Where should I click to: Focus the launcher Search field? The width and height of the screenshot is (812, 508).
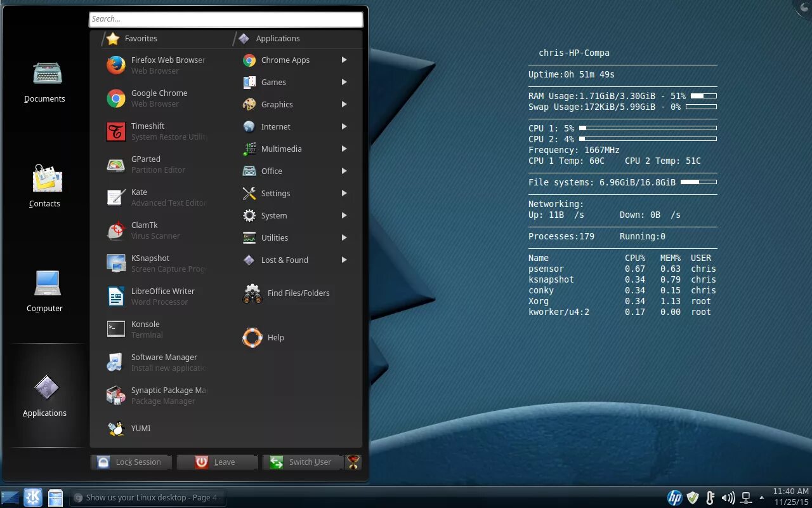point(226,19)
